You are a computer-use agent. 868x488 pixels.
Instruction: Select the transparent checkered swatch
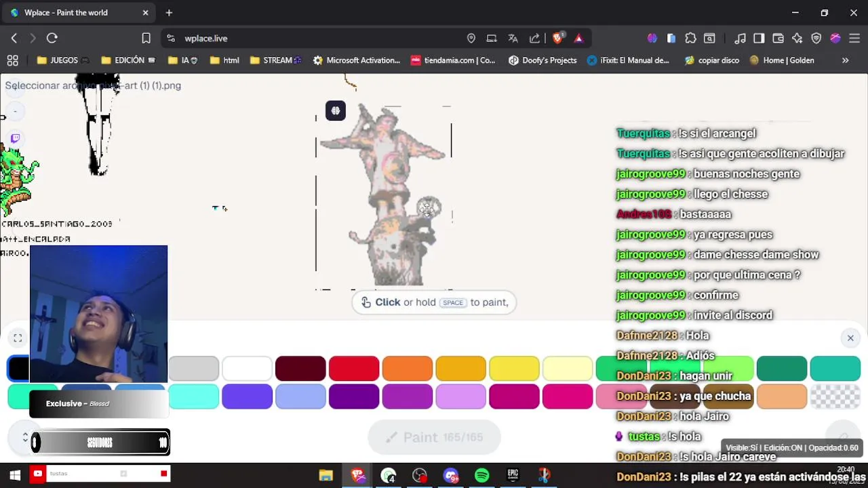point(835,396)
